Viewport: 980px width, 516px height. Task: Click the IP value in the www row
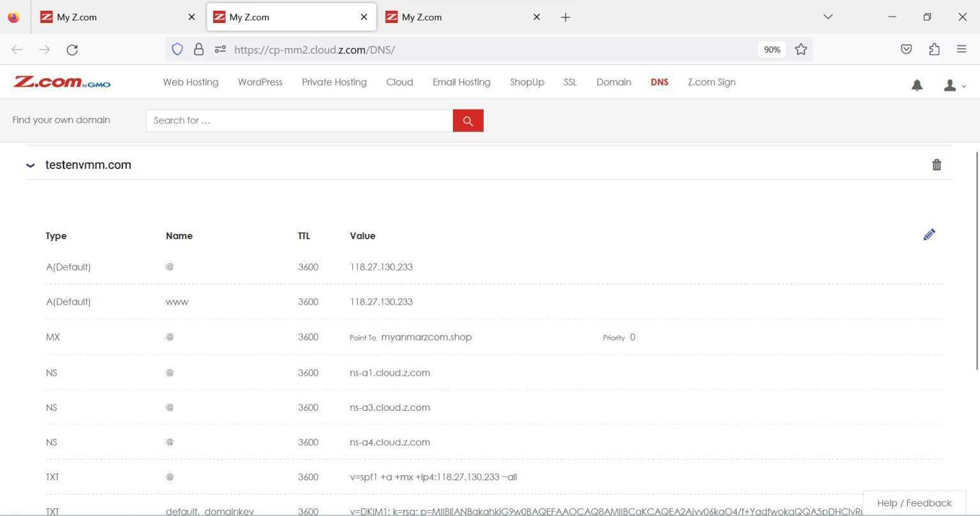click(x=381, y=302)
